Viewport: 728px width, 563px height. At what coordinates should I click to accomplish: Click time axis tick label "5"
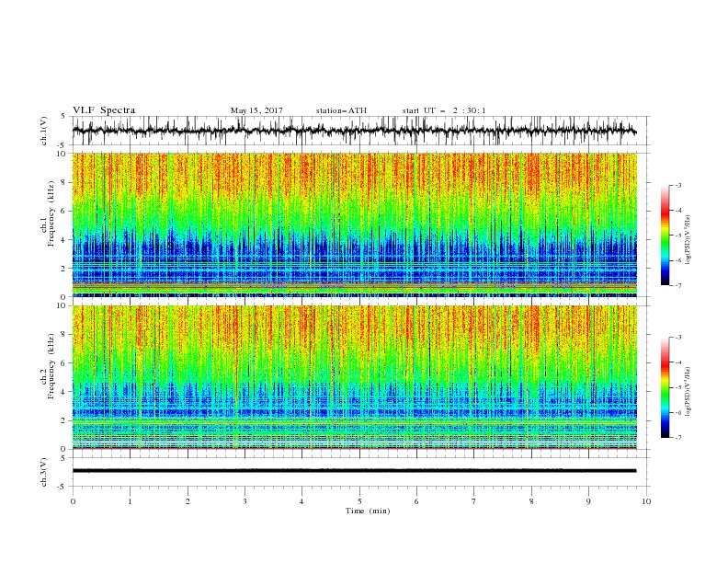click(359, 501)
